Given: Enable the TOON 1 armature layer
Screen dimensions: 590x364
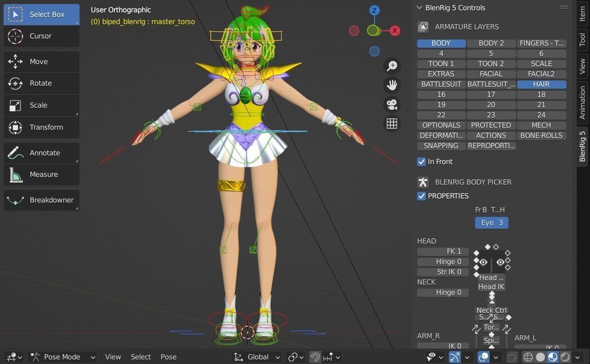Looking at the screenshot, I should tap(441, 64).
